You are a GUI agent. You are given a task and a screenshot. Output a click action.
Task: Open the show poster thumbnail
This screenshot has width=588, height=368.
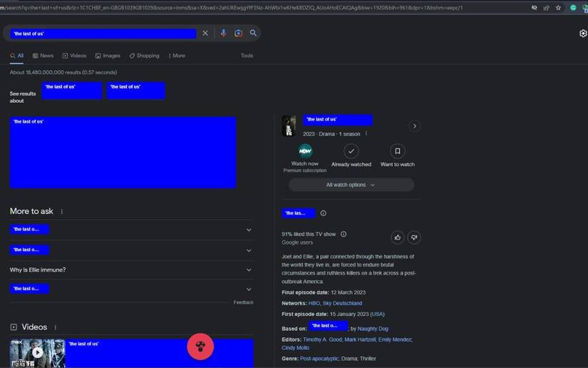[289, 126]
